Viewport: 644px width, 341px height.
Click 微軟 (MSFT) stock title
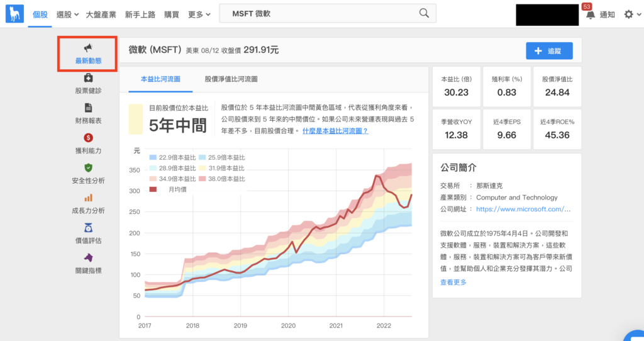pos(155,50)
